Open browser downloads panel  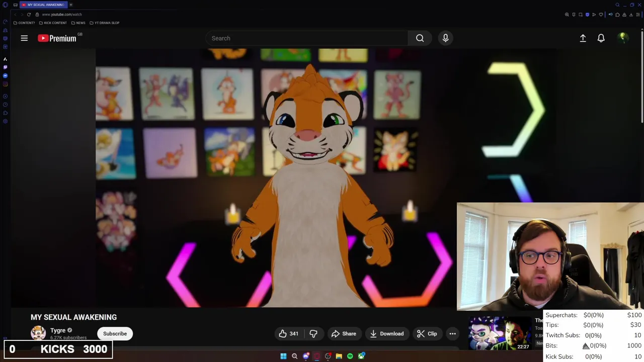631,15
